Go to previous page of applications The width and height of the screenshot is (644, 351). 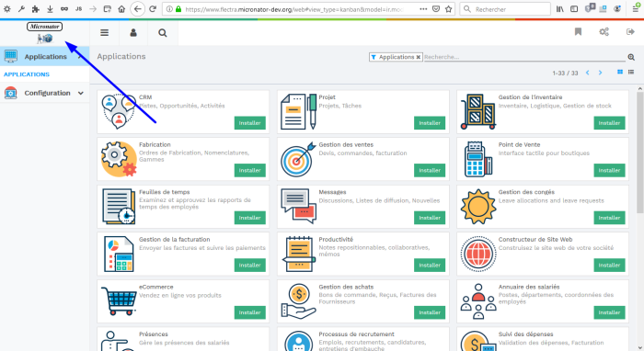tap(587, 73)
